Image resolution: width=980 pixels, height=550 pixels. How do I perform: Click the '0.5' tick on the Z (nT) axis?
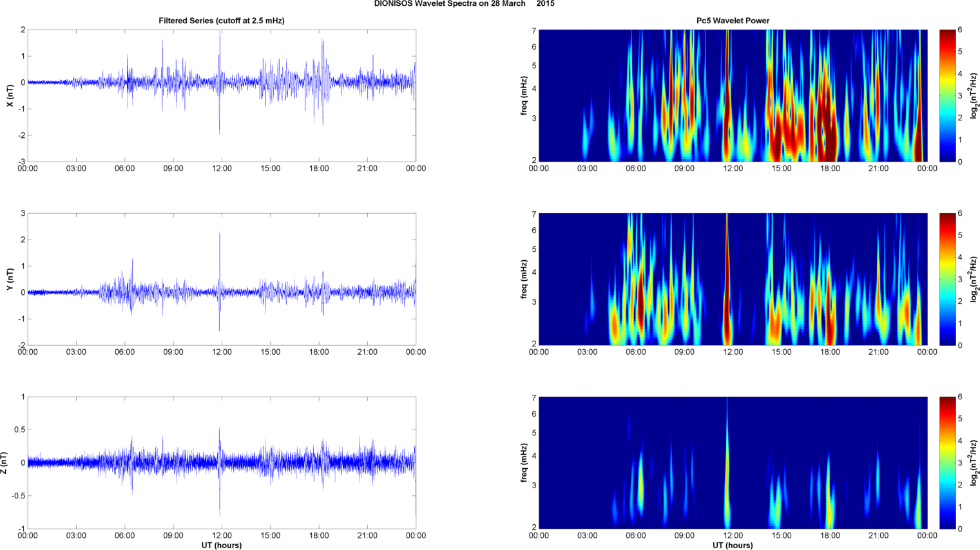20,430
